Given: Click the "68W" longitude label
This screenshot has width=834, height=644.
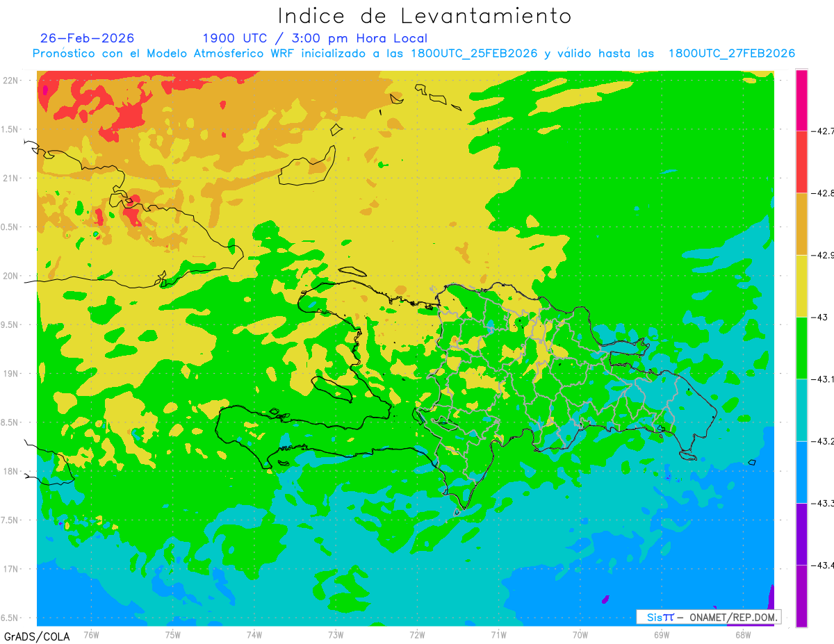Looking at the screenshot, I should tap(742, 634).
